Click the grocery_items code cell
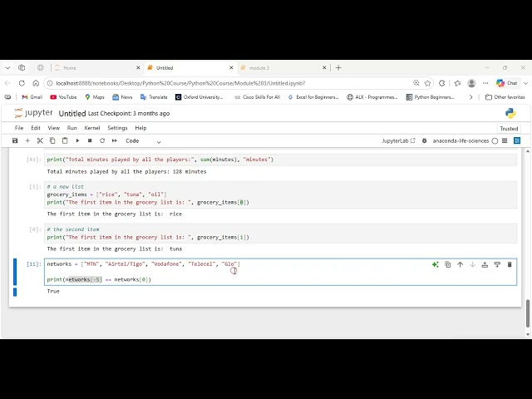This screenshot has width=532, height=399. (x=281, y=195)
